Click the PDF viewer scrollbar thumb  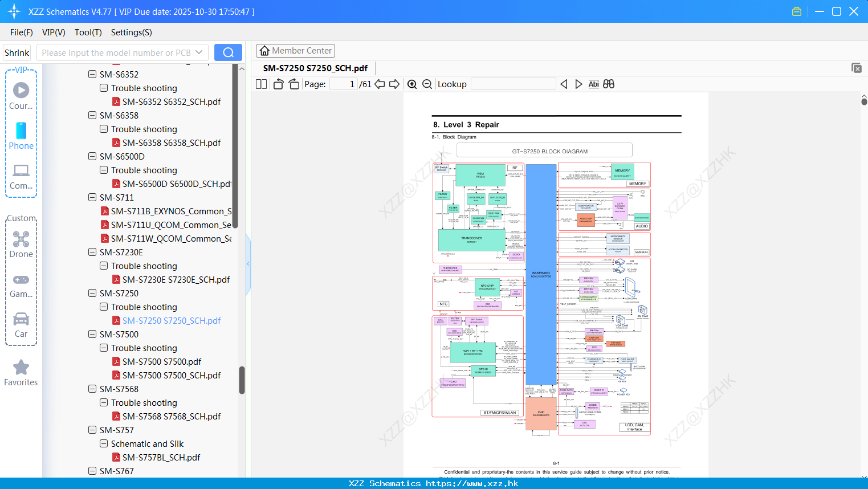click(864, 102)
